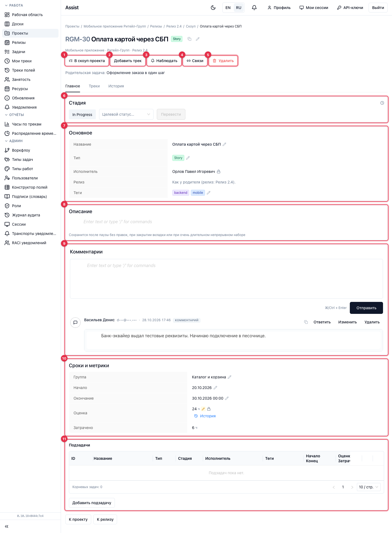Image resolution: width=392 pixels, height=533 pixels.
Task: Open Журнал аудита in sidebar
Action: coord(30,215)
